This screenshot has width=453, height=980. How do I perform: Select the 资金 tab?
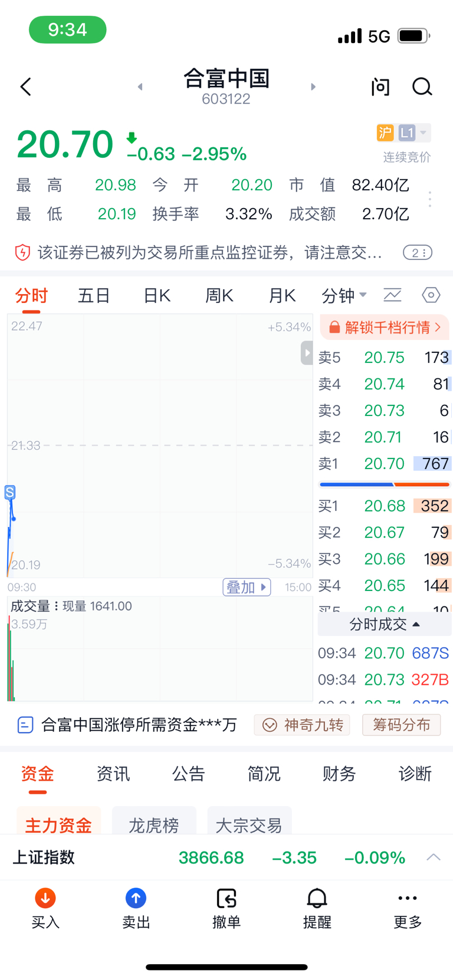pos(37,774)
